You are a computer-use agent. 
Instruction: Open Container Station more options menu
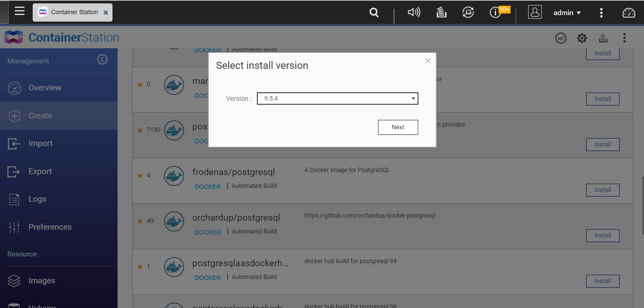tap(624, 38)
